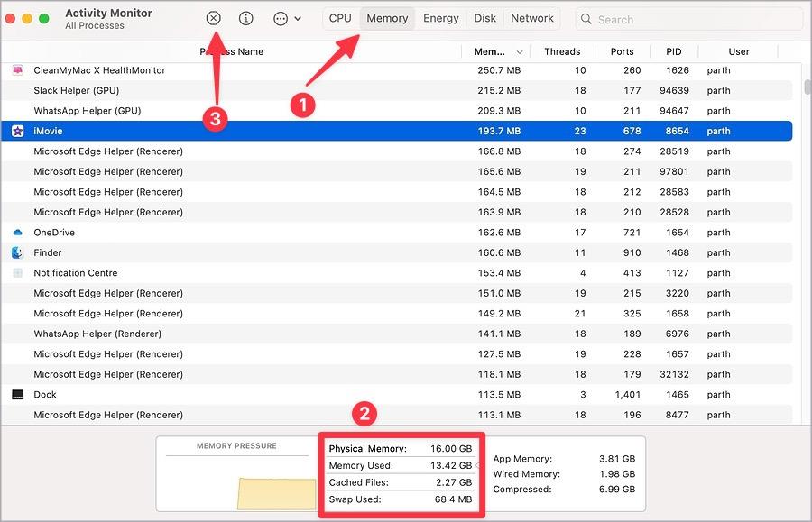This screenshot has height=522, width=812.
Task: Sort by the PID column header
Action: click(x=674, y=51)
